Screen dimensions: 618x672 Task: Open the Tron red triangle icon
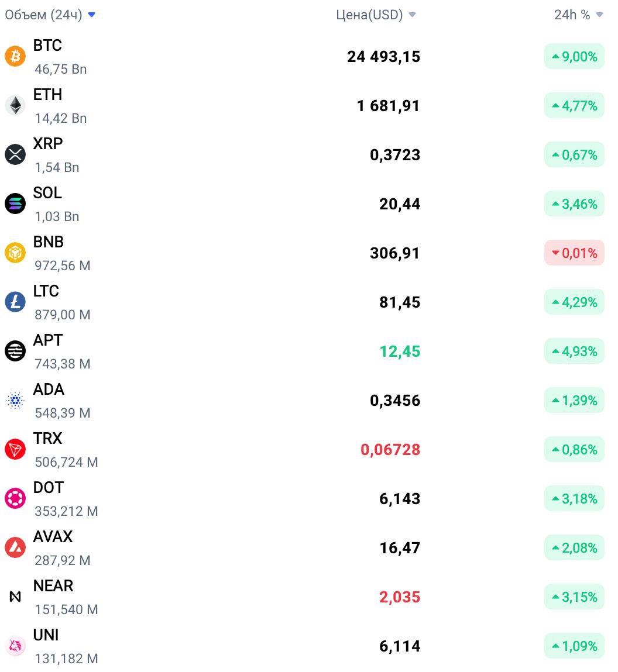15,449
